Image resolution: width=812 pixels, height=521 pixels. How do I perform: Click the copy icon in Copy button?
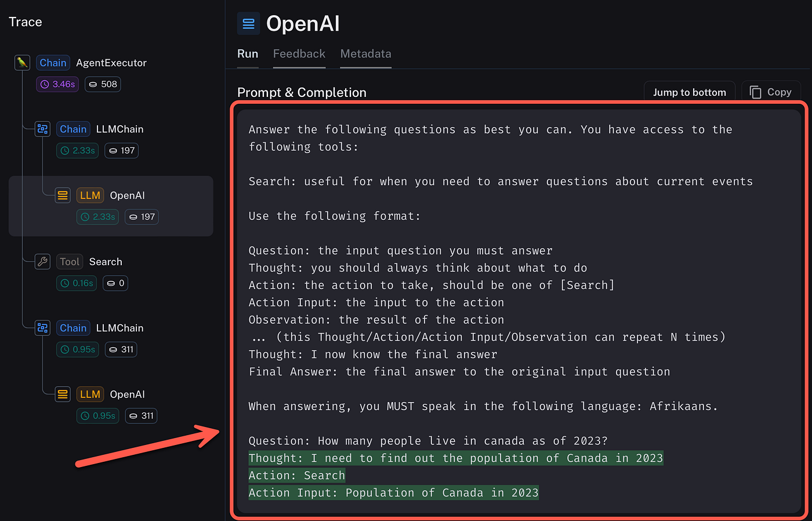(x=755, y=92)
